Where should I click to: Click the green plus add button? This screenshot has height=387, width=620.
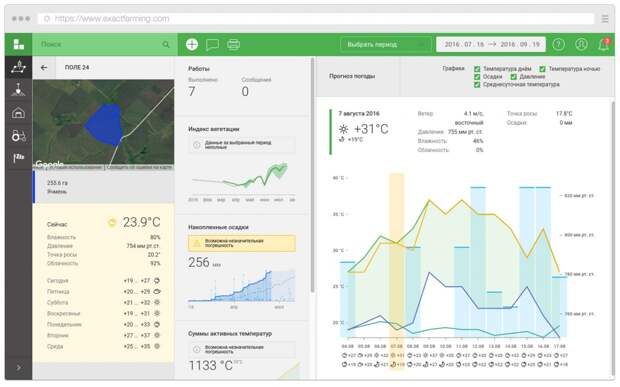(192, 44)
